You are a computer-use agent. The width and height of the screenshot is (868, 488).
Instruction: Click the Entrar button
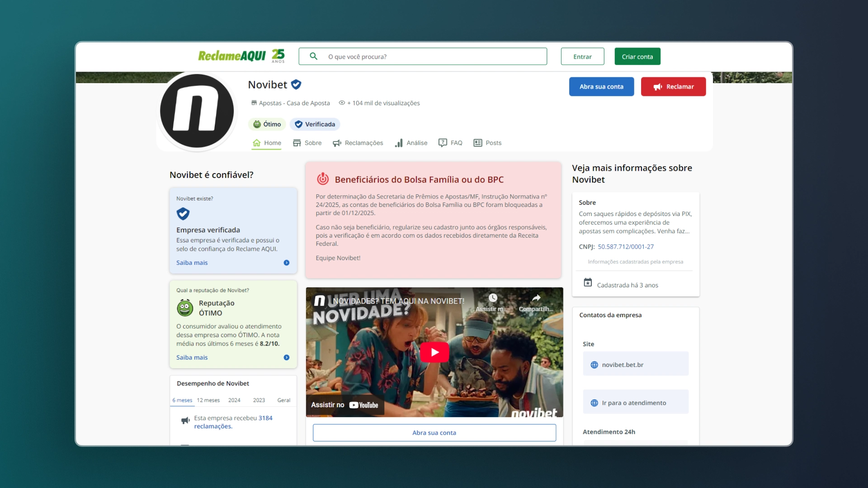point(582,56)
